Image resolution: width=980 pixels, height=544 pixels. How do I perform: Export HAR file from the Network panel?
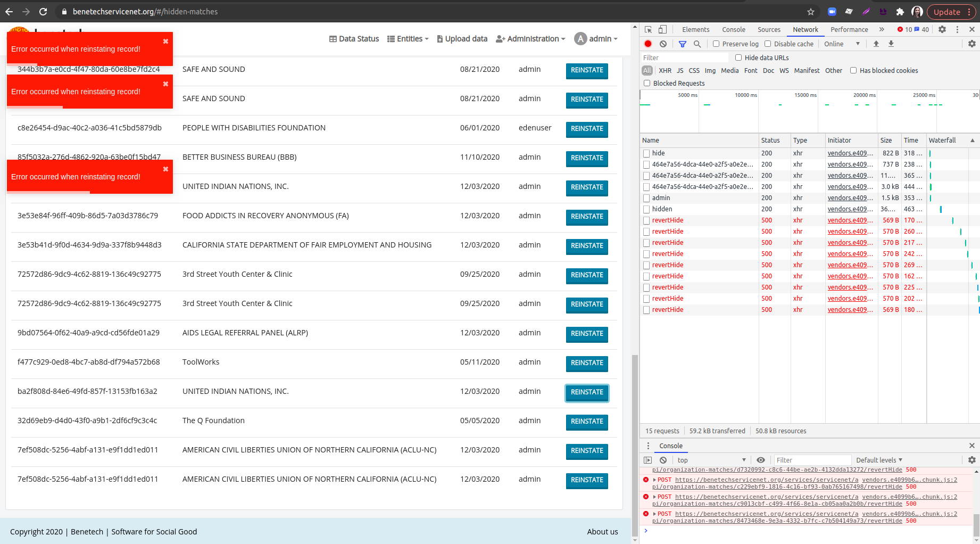click(891, 44)
